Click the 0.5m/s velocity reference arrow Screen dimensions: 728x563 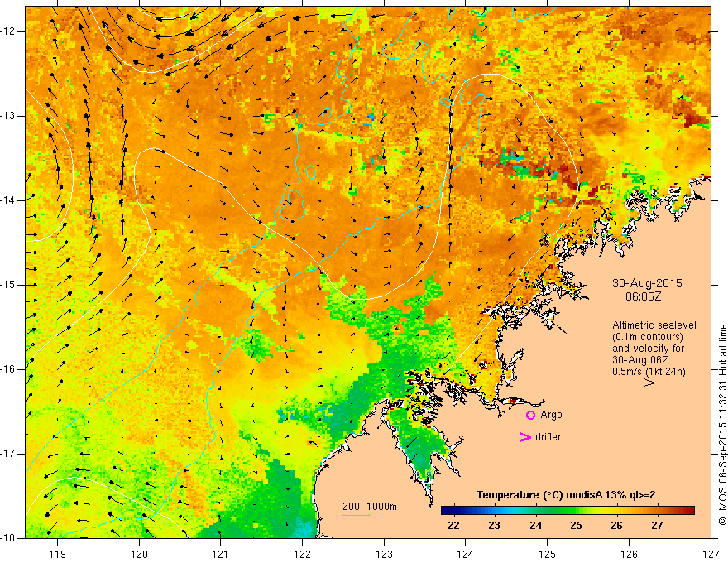638,383
